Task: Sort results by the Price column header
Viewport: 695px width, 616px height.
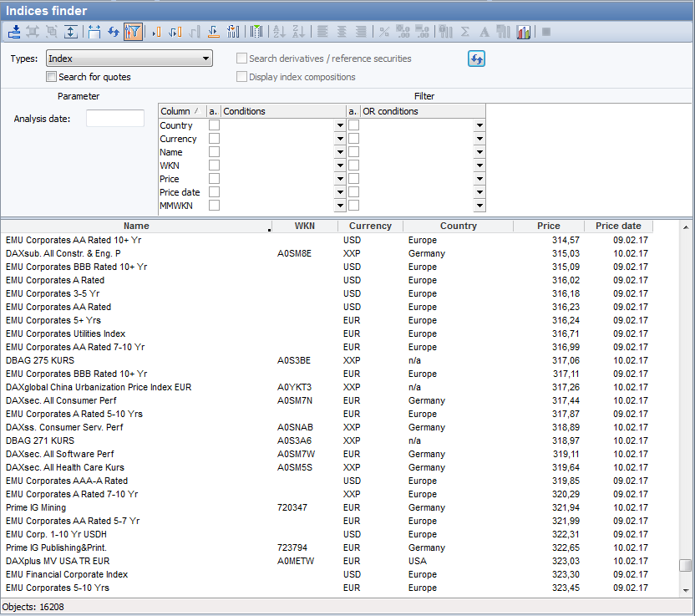Action: [549, 226]
